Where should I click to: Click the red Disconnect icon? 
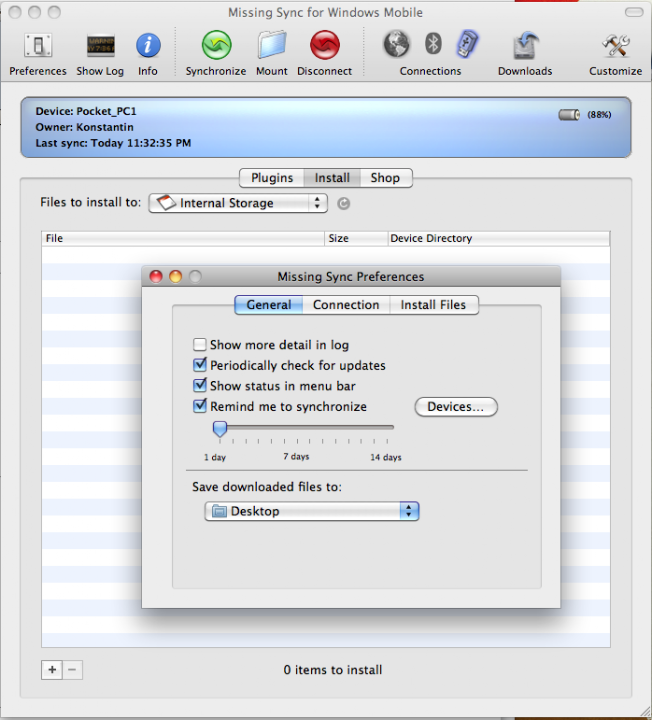pos(325,45)
